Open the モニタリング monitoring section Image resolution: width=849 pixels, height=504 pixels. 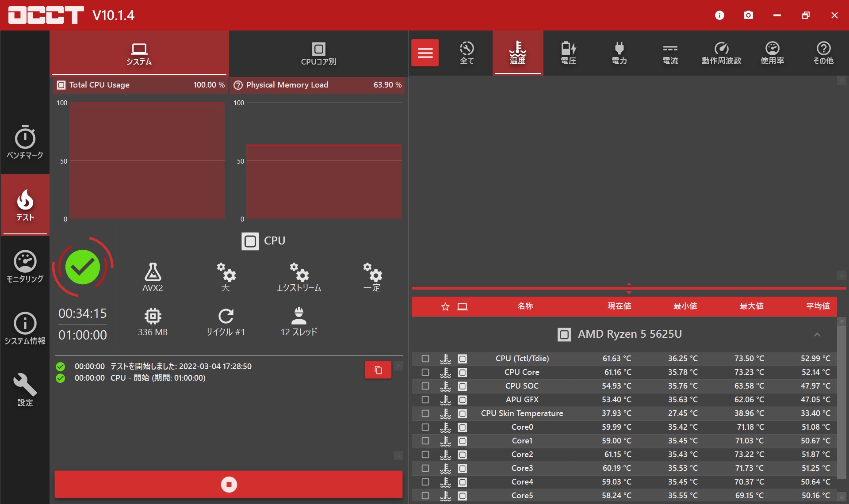coord(25,267)
